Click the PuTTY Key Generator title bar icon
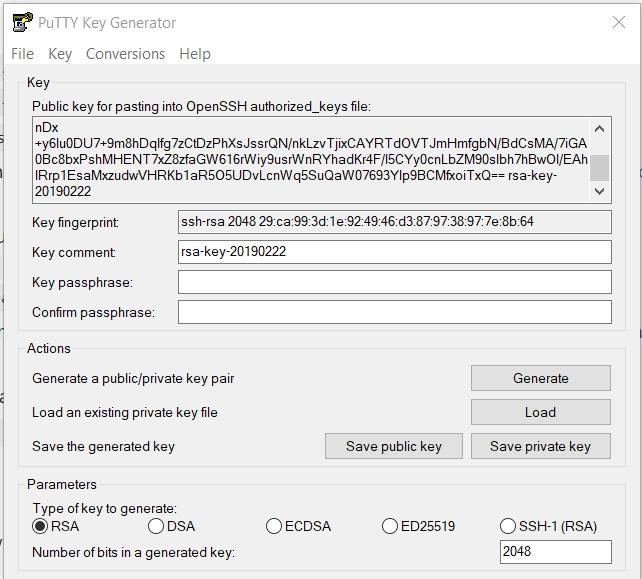The height and width of the screenshot is (579, 642). tap(22, 22)
